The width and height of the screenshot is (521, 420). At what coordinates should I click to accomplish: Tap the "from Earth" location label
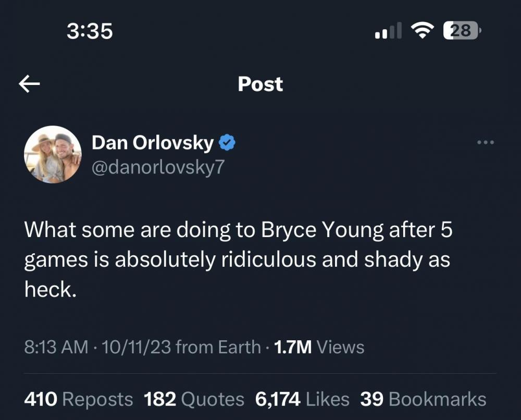pyautogui.click(x=218, y=347)
